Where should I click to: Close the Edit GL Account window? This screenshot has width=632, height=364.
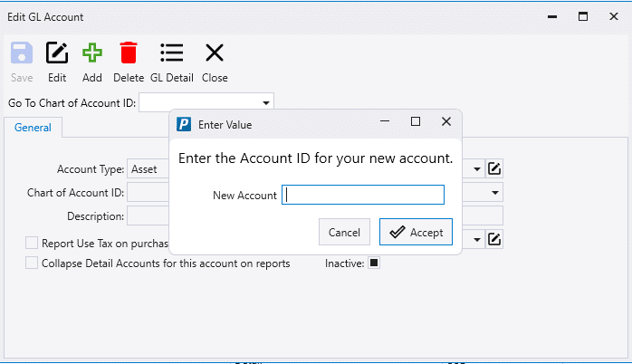(x=614, y=16)
